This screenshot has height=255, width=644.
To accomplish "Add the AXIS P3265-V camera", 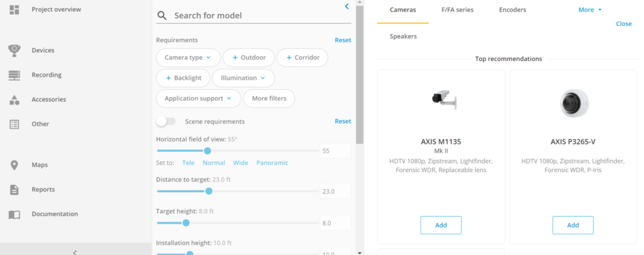I will pos(572,225).
